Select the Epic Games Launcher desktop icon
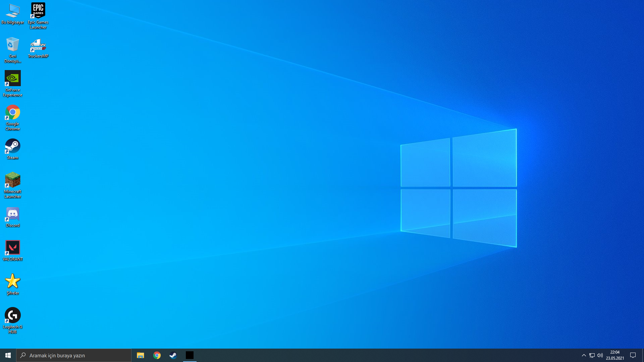Image resolution: width=644 pixels, height=362 pixels. pyautogui.click(x=38, y=11)
